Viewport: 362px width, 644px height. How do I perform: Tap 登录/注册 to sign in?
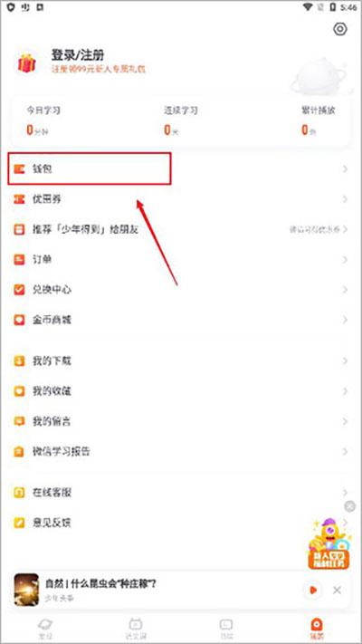[78, 54]
